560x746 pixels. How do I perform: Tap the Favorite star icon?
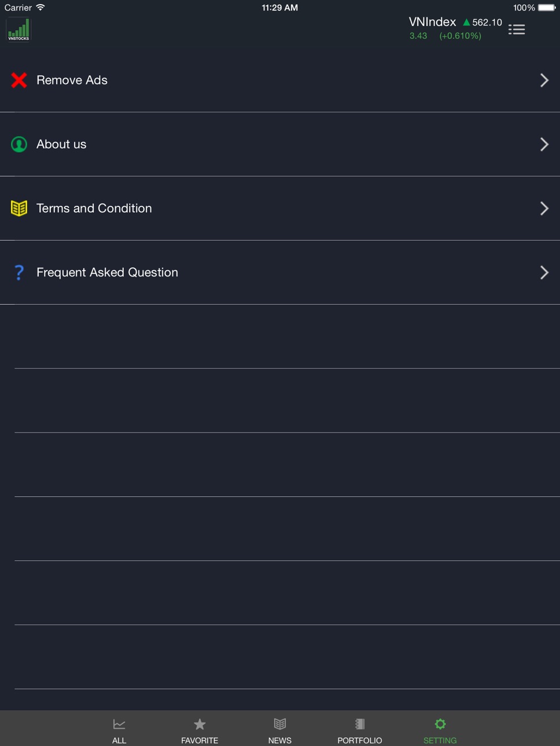[200, 724]
